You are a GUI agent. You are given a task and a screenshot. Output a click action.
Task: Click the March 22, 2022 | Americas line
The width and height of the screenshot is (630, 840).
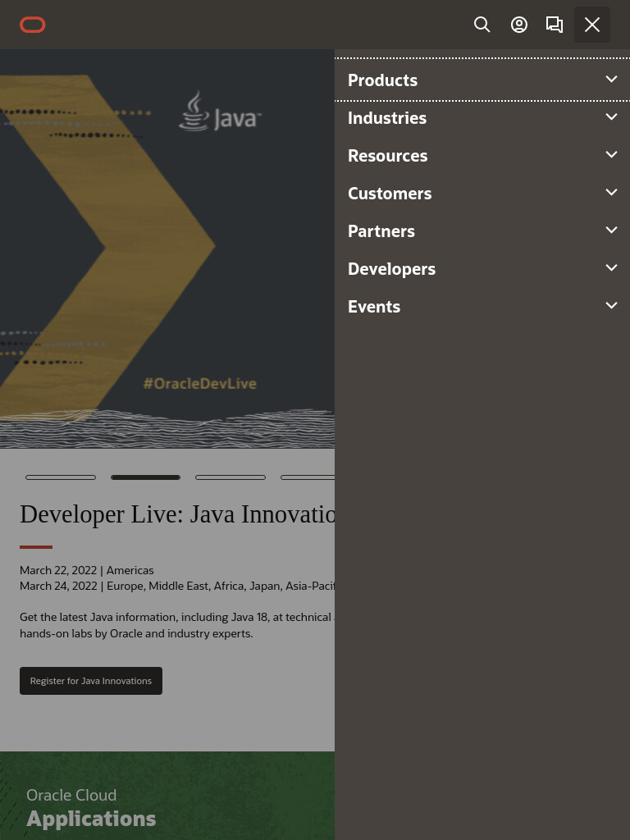87,570
